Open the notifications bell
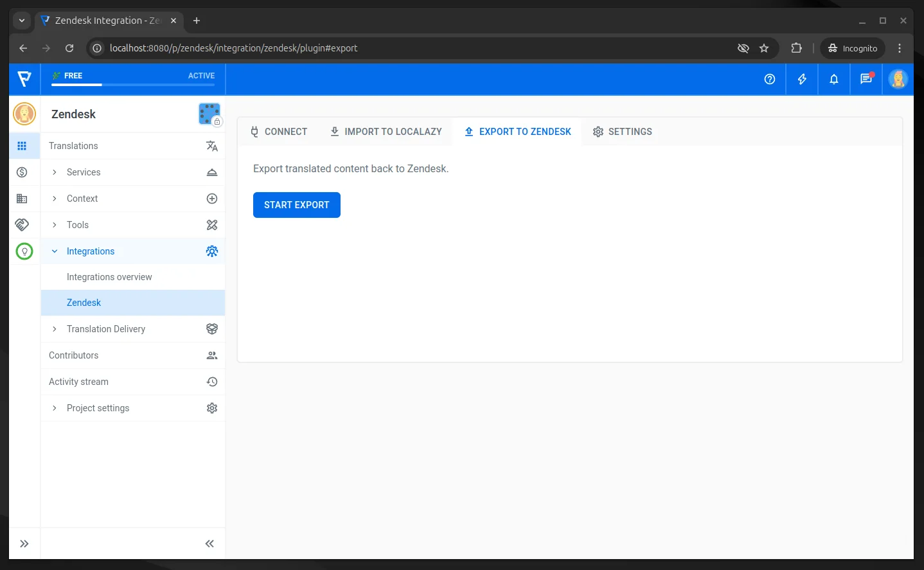 (833, 79)
